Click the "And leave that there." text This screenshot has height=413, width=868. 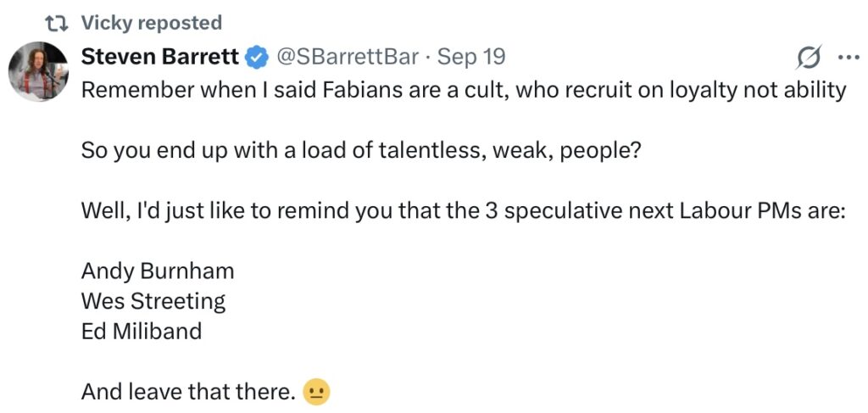188,392
